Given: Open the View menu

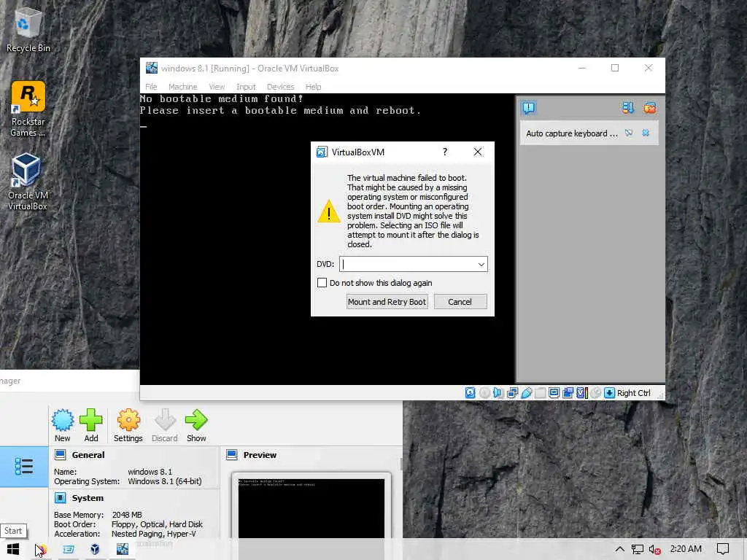Looking at the screenshot, I should tap(217, 87).
